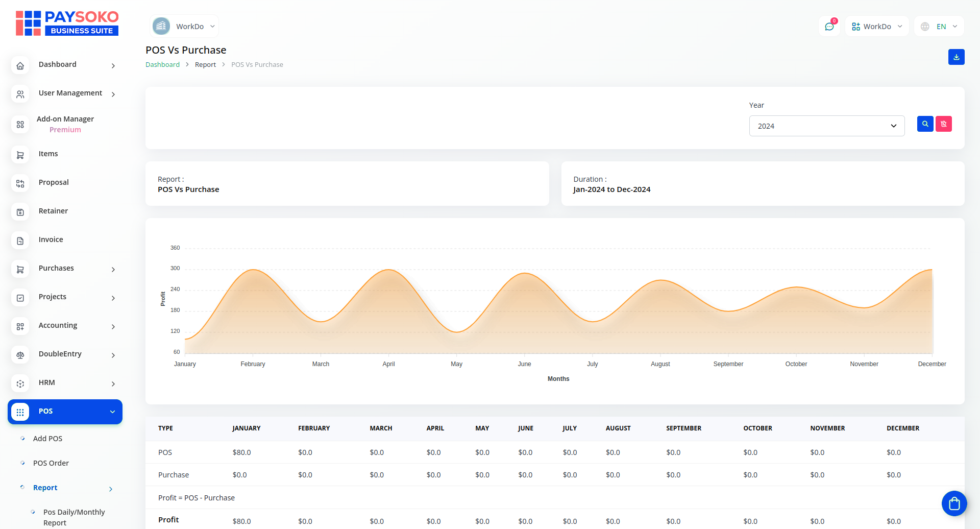Click the Report breadcrumb link
980x529 pixels.
pyautogui.click(x=205, y=65)
